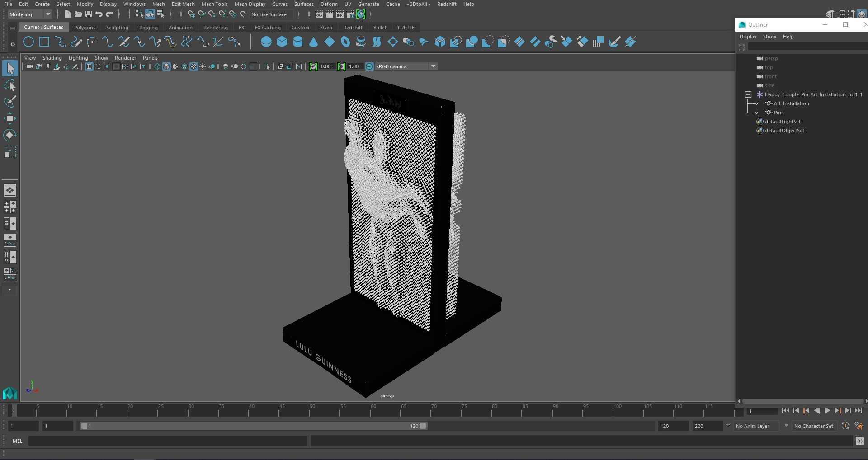Image resolution: width=868 pixels, height=460 pixels.
Task: Create a NURBS cylinder primitive
Action: coord(298,42)
